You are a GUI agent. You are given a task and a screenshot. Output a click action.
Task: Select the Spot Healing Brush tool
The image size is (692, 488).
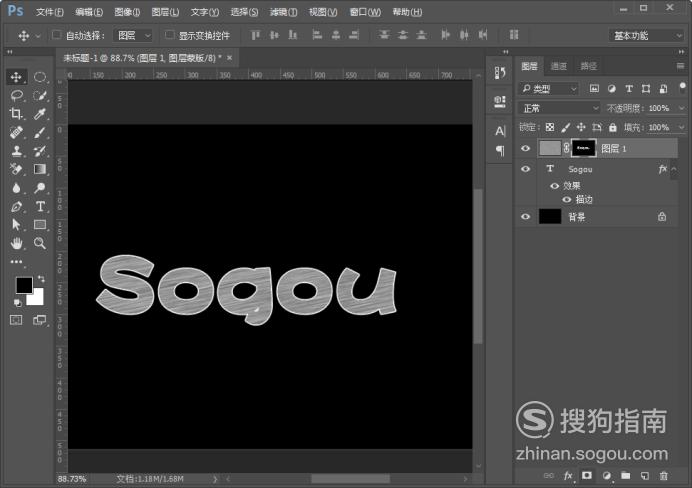click(16, 132)
